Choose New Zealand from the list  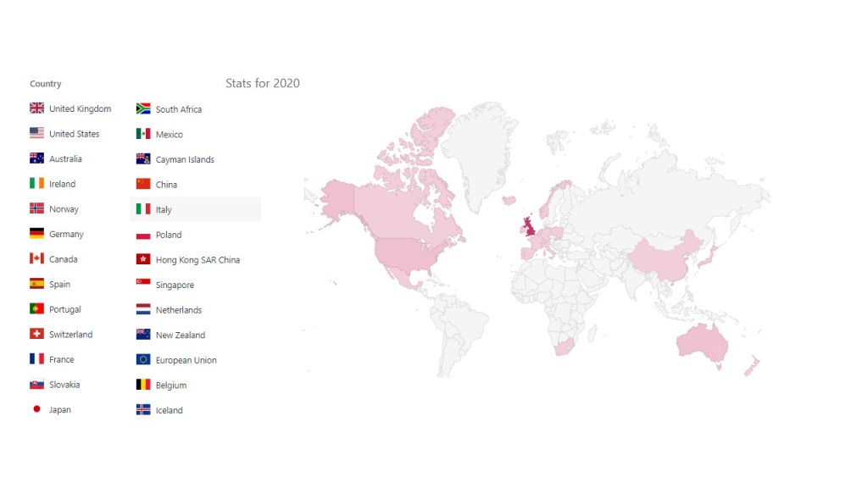[180, 335]
